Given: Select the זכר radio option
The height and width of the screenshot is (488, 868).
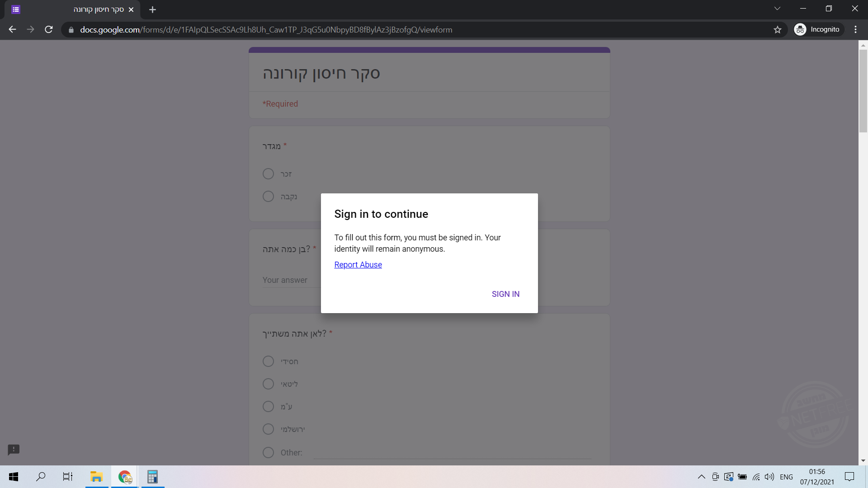Looking at the screenshot, I should click(268, 174).
